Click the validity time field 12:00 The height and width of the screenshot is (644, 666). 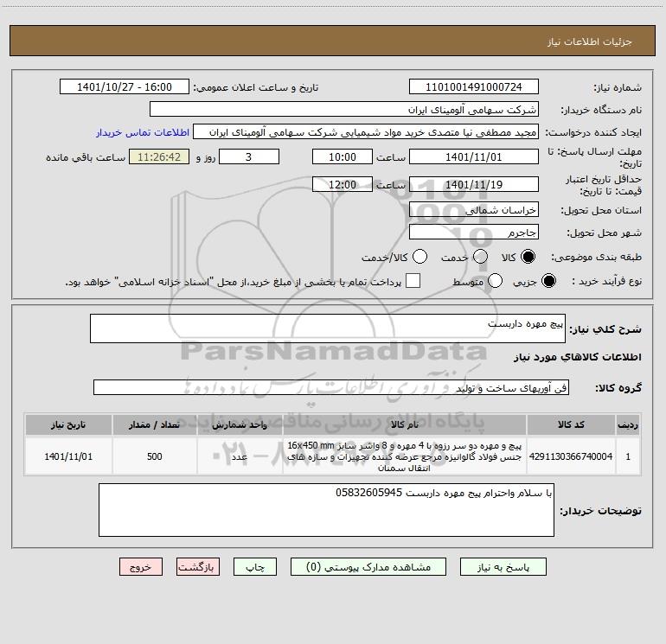(x=343, y=185)
